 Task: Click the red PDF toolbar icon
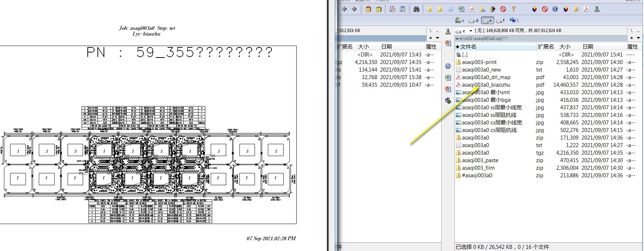click(x=586, y=9)
